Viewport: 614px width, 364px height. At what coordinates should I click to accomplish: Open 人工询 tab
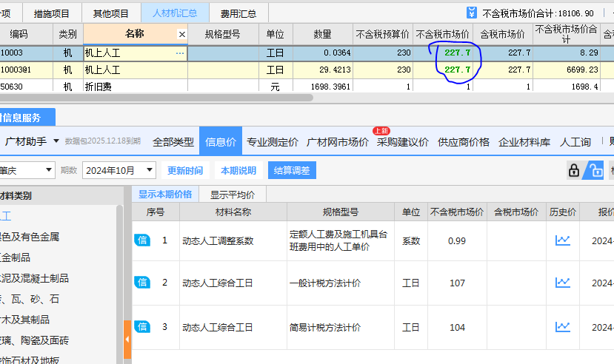click(575, 142)
